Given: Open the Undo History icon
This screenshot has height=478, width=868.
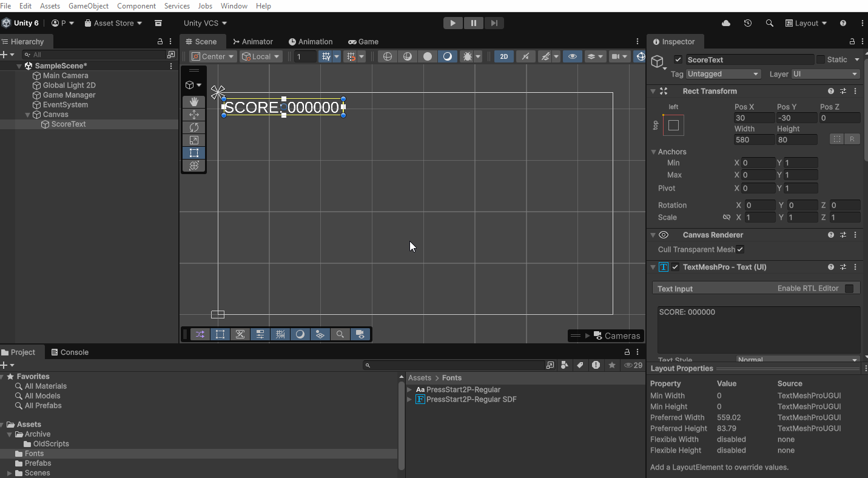Looking at the screenshot, I should [748, 23].
